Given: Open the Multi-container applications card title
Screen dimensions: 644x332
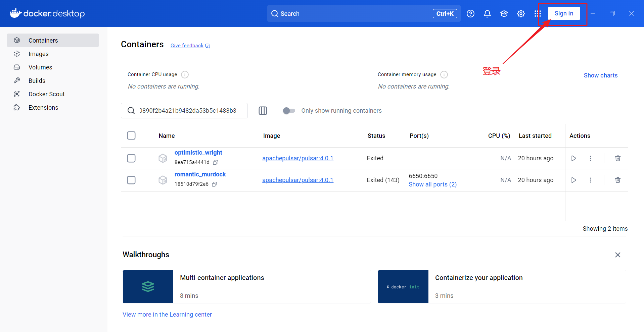Looking at the screenshot, I should (x=222, y=278).
